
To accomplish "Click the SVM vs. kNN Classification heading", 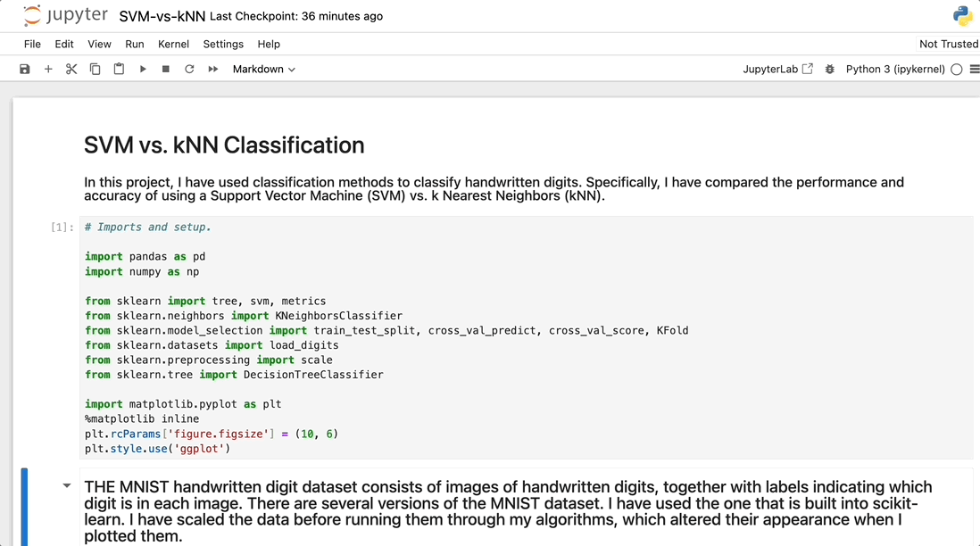I will point(224,145).
